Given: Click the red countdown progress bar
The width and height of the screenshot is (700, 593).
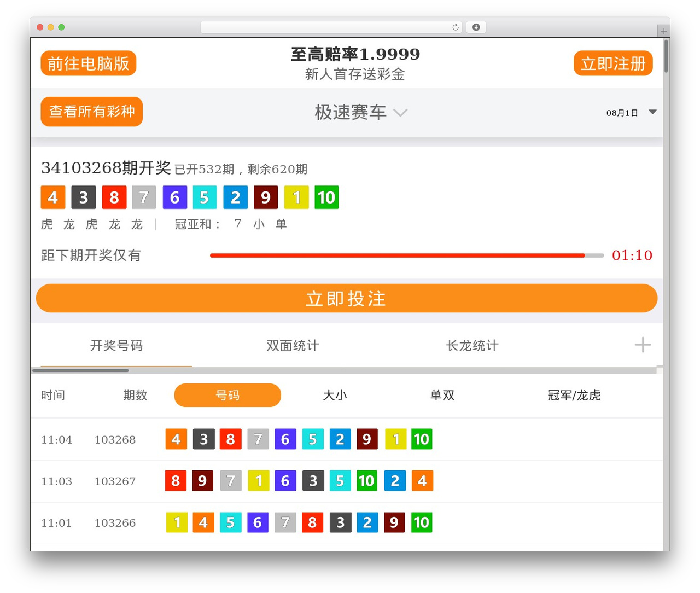Looking at the screenshot, I should click(407, 255).
